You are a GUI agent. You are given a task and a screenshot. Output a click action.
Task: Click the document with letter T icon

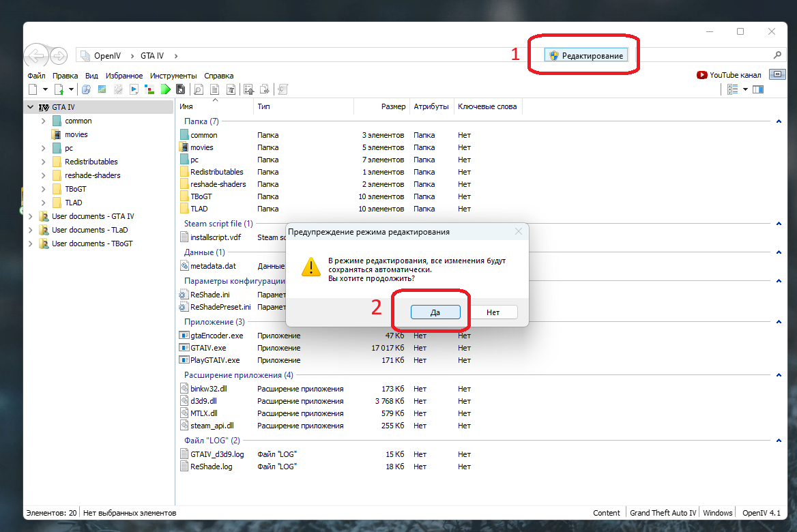click(231, 89)
